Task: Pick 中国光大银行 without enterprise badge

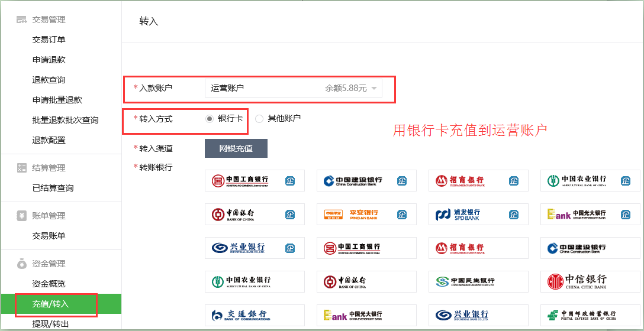Action: (366, 315)
